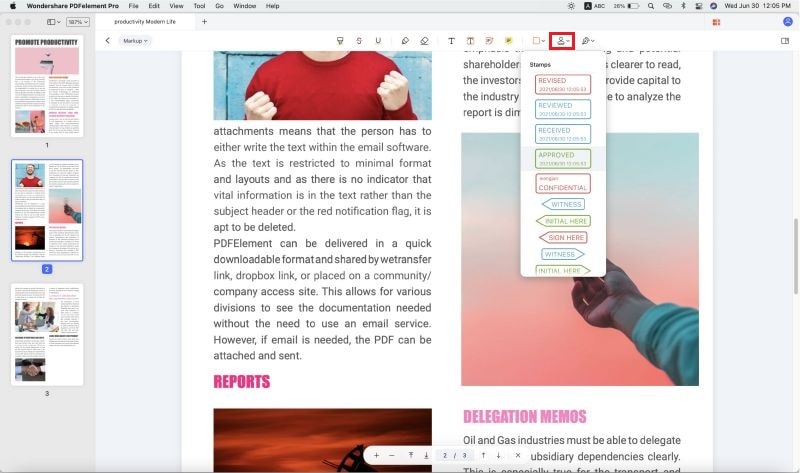
Task: Select the Strikethrough text tool
Action: tap(359, 41)
